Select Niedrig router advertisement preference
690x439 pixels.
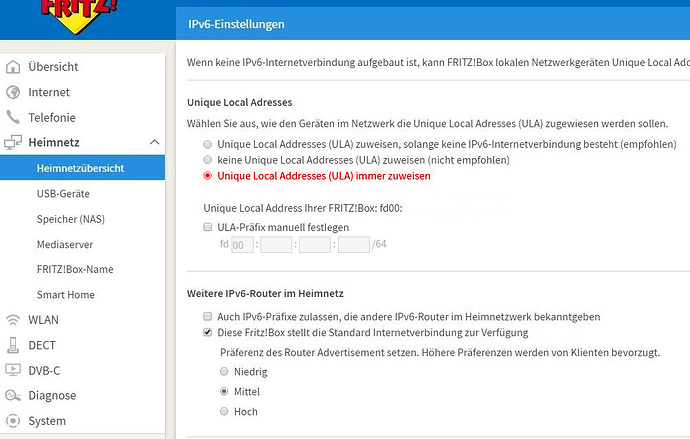tap(224, 372)
